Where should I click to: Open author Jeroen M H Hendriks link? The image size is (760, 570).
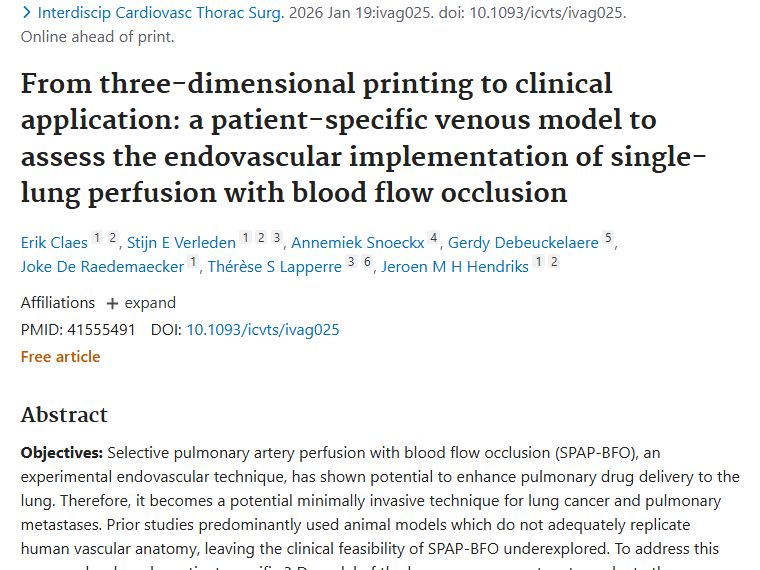pyautogui.click(x=455, y=266)
